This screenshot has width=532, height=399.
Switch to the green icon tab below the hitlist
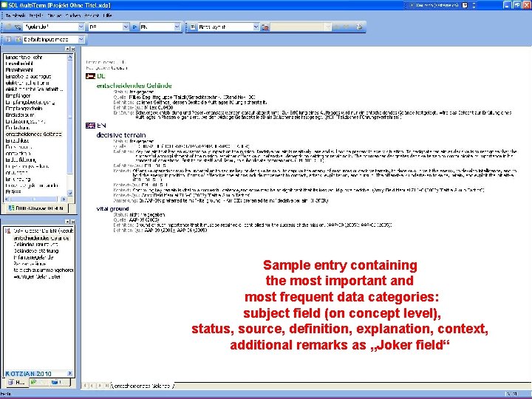[x=38, y=383]
